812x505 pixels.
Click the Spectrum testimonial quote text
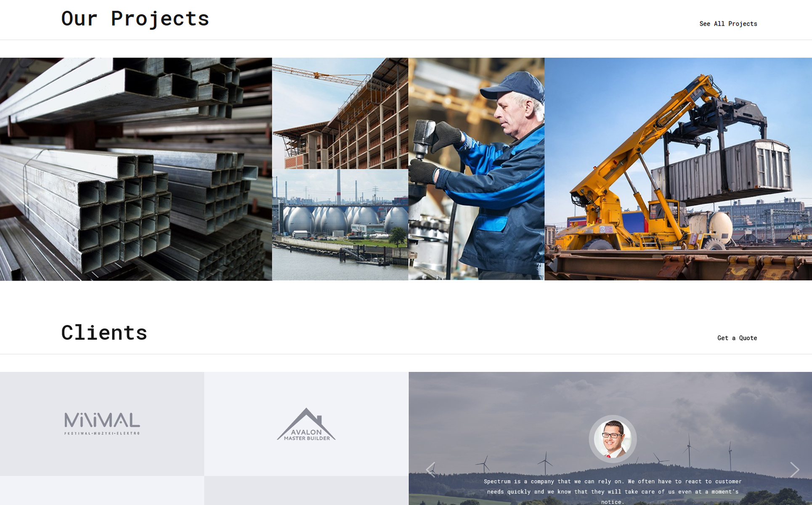(613, 491)
